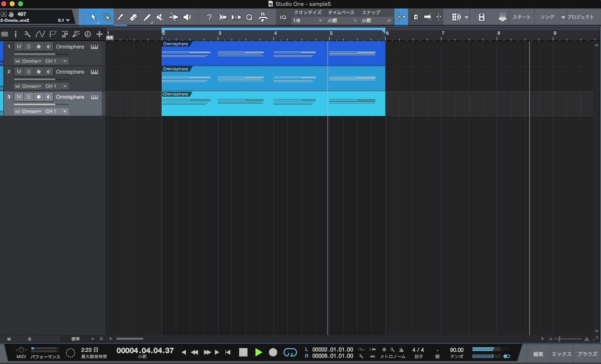Image resolution: width=601 pixels, height=364 pixels.
Task: Click the download arrow icon
Action: 502,17
